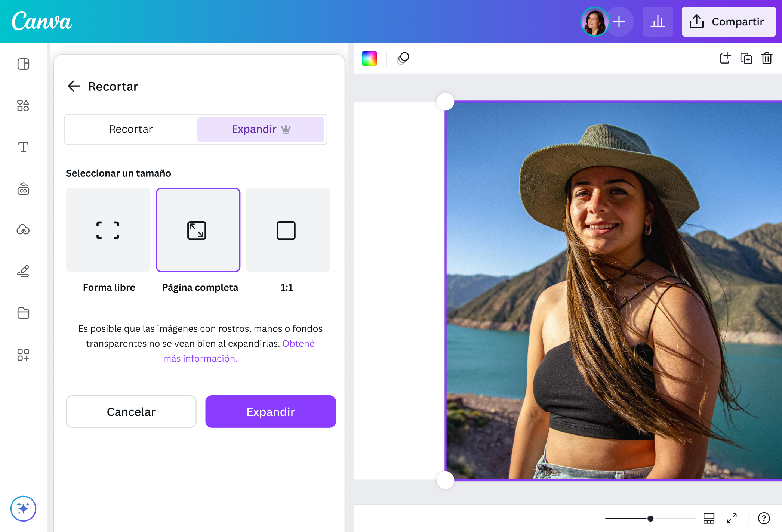Open the transparency circles icon
782x532 pixels.
tap(403, 58)
